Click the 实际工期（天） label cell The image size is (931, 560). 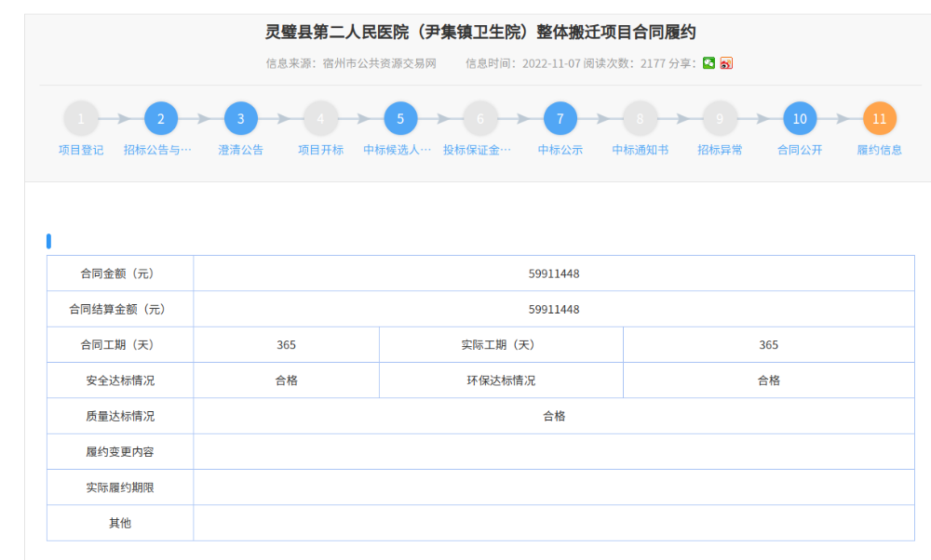[501, 345]
